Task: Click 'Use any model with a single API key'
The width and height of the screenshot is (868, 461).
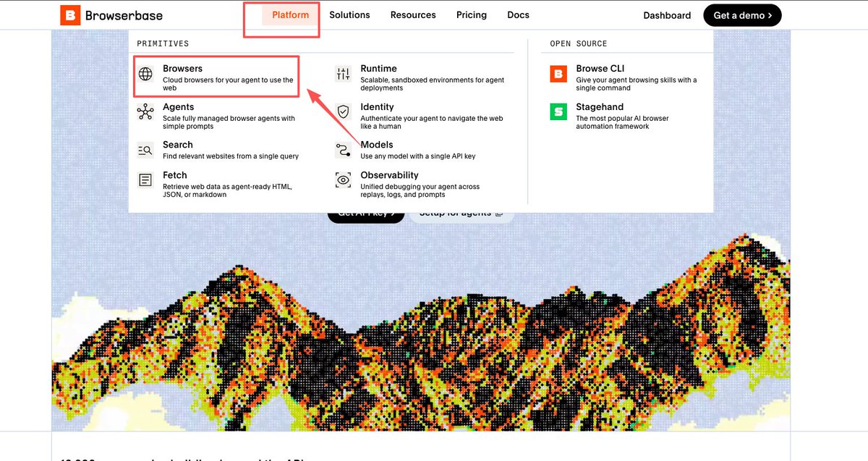Action: point(418,156)
